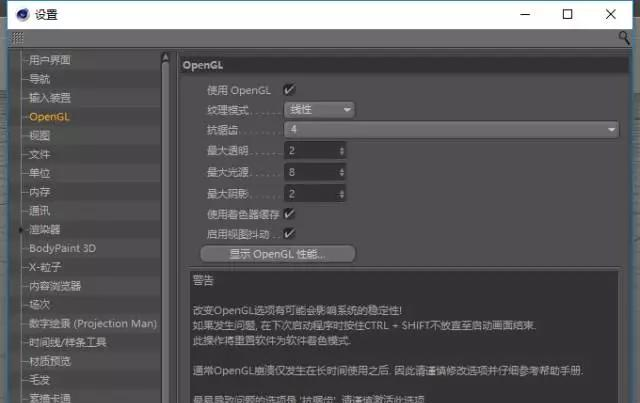Click the search magnifier icon
This screenshot has height=403, width=640.
click(x=624, y=38)
